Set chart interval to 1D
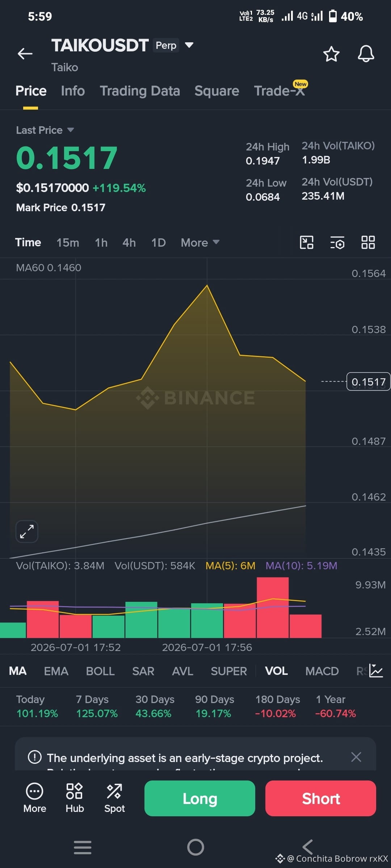 [158, 242]
